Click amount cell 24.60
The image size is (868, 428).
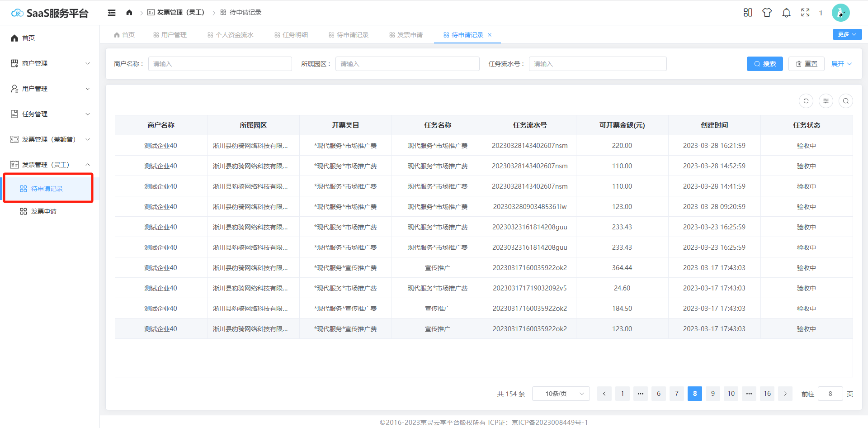[622, 288]
